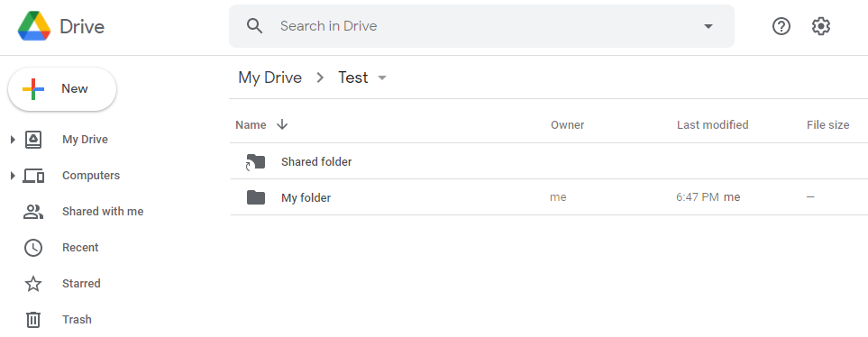
Task: Click the My Drive sidebar icon
Action: point(33,140)
